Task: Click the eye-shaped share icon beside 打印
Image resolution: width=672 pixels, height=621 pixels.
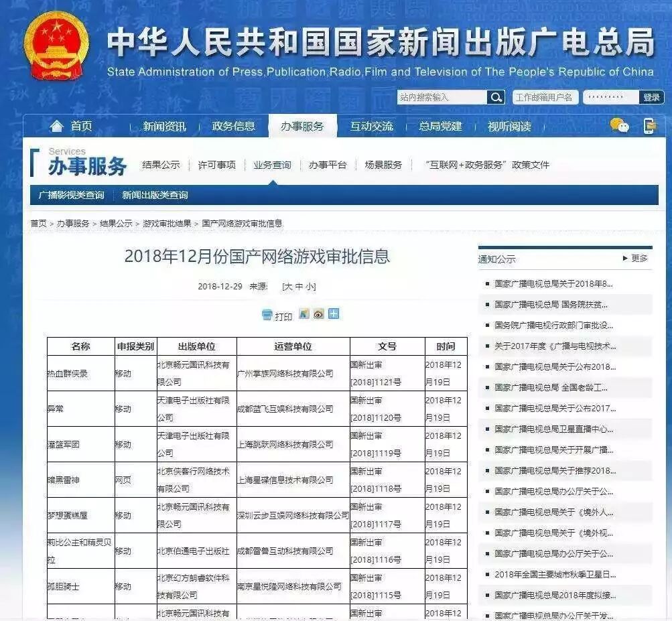Action: click(x=318, y=314)
